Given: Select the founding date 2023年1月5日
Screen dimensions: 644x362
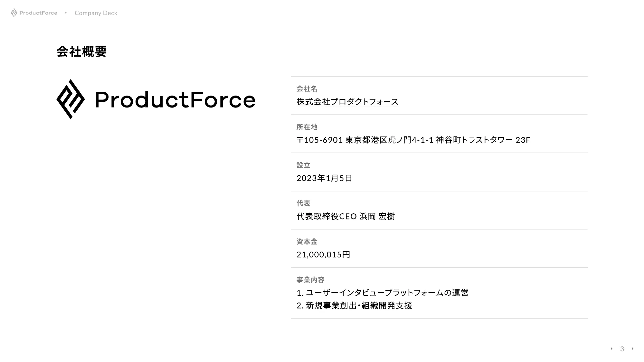Looking at the screenshot, I should pos(324,178).
